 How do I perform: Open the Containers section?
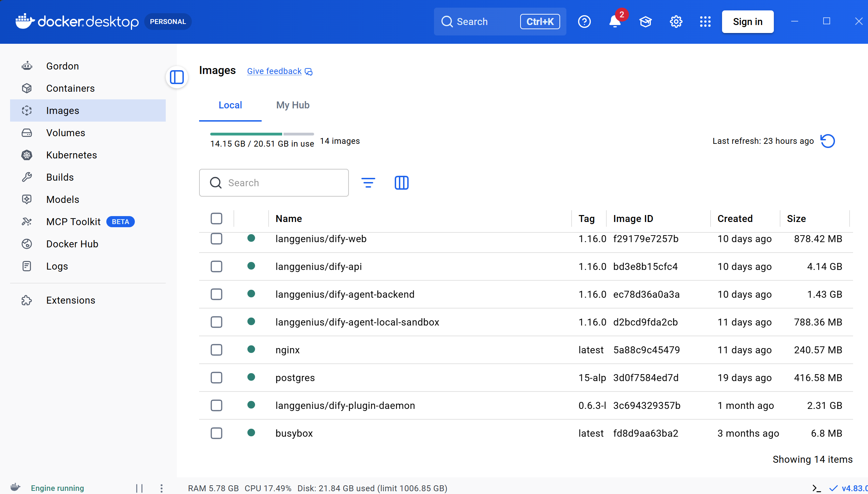pyautogui.click(x=88, y=88)
